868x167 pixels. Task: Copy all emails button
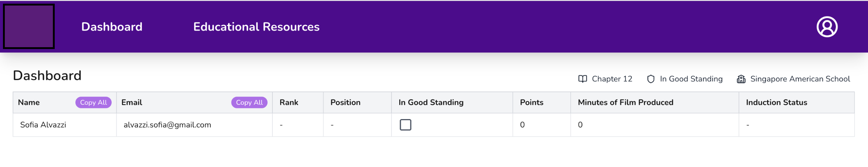click(249, 102)
